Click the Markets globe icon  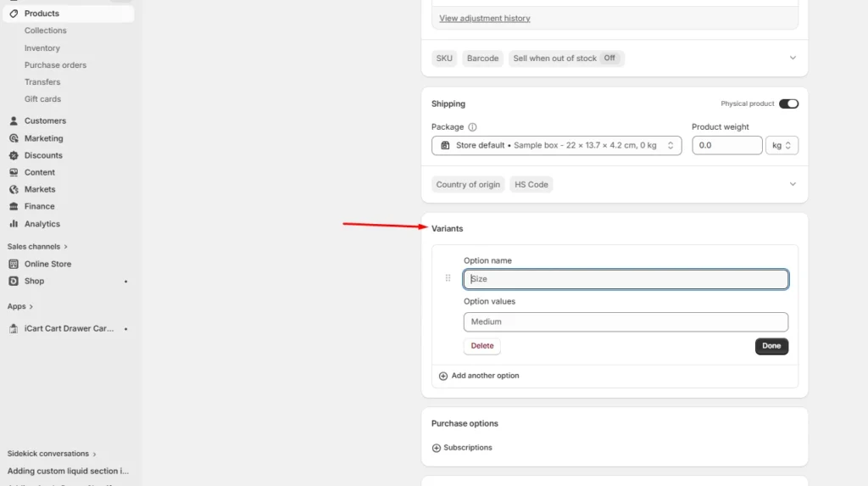14,189
